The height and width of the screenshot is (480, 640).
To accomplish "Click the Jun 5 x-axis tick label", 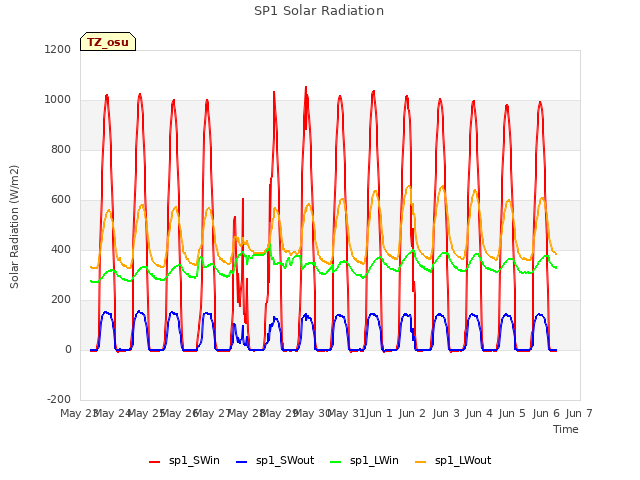I will 512,413.
